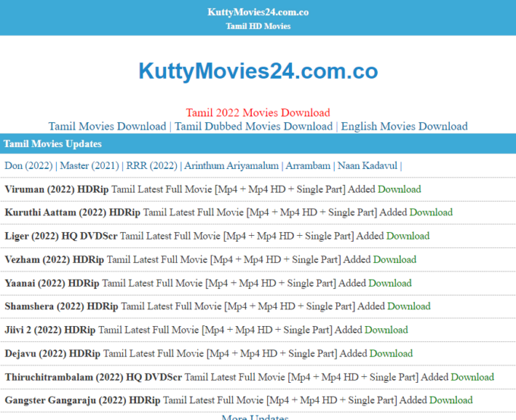Viewport: 516px width, 420px height.
Task: Select the Vezham (2022) HDRip title
Action: 55,260
